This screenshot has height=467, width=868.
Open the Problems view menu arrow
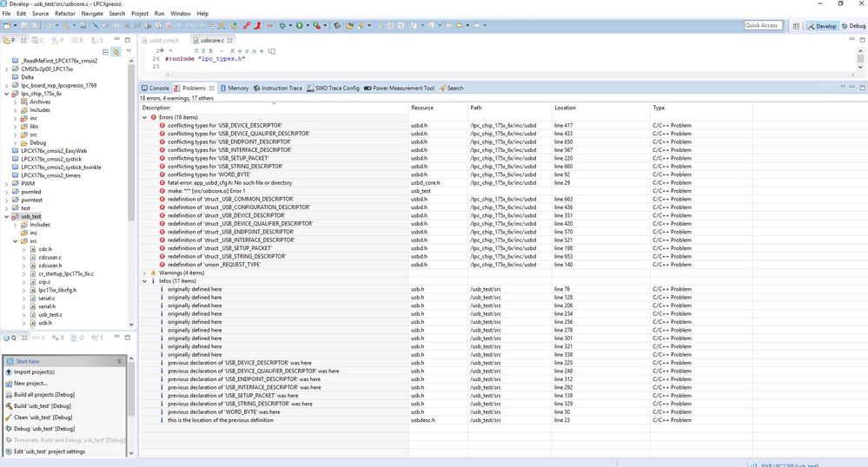pyautogui.click(x=843, y=88)
